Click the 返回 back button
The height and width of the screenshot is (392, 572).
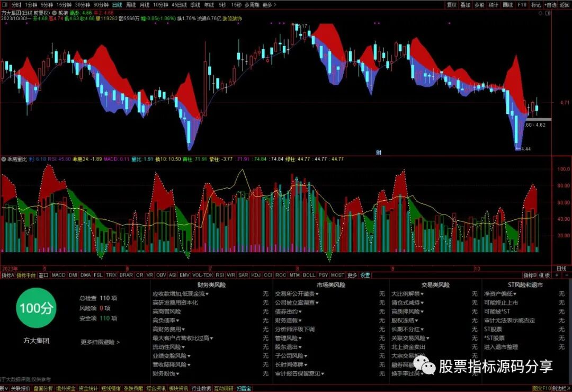(x=565, y=5)
